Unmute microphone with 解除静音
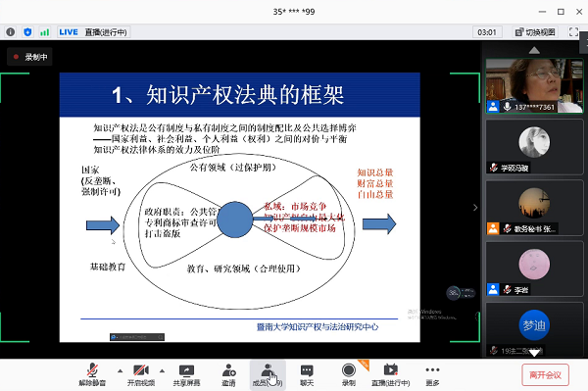Image resolution: width=588 pixels, height=391 pixels. tap(92, 375)
